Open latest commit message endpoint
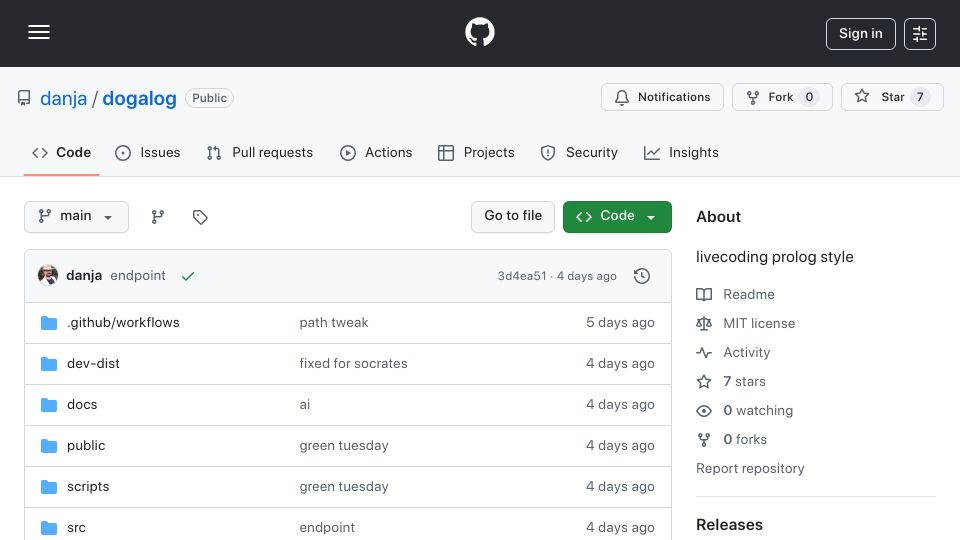The width and height of the screenshot is (960, 540). click(x=138, y=276)
